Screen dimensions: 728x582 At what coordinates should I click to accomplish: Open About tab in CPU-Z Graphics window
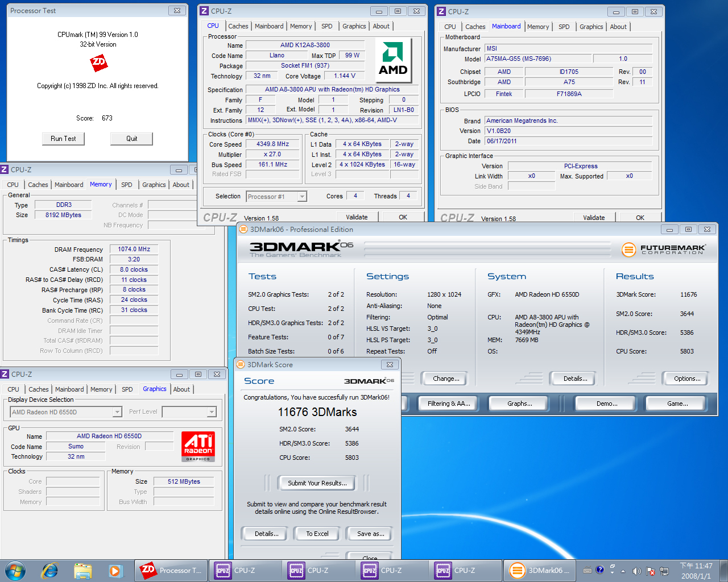click(x=181, y=389)
